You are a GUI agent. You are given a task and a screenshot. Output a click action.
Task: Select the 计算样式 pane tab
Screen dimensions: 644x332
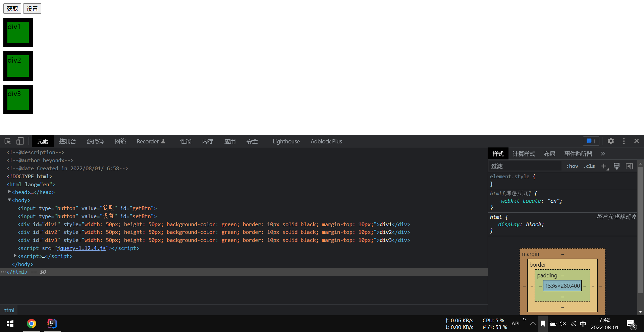coord(524,154)
